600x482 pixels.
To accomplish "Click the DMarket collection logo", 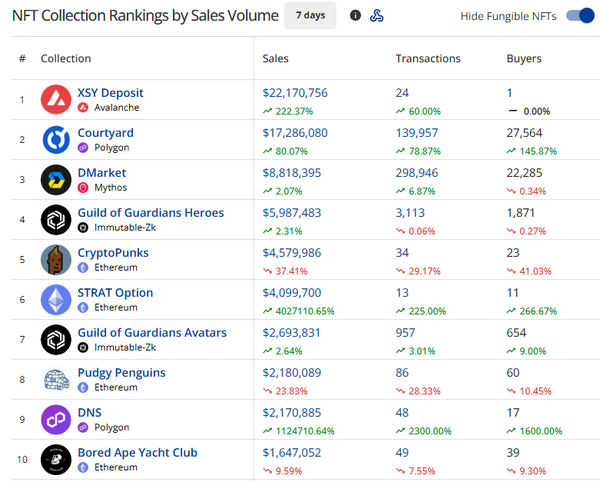I will click(x=56, y=179).
